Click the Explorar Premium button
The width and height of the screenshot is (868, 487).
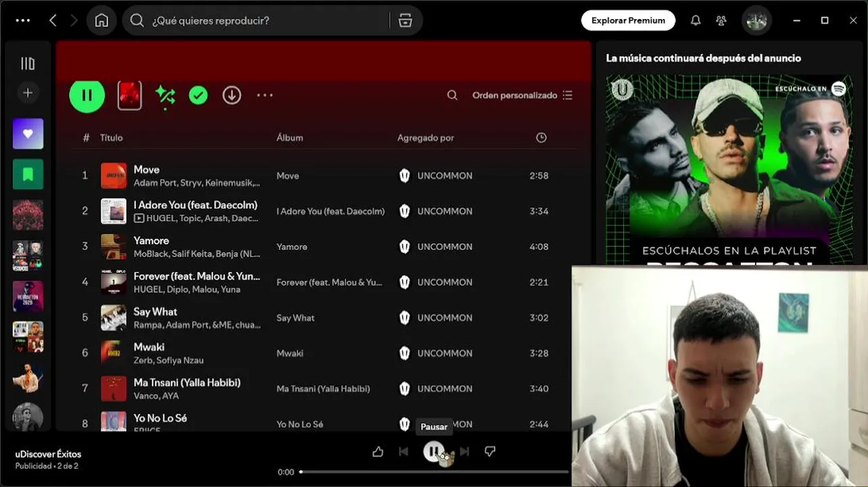pyautogui.click(x=628, y=20)
